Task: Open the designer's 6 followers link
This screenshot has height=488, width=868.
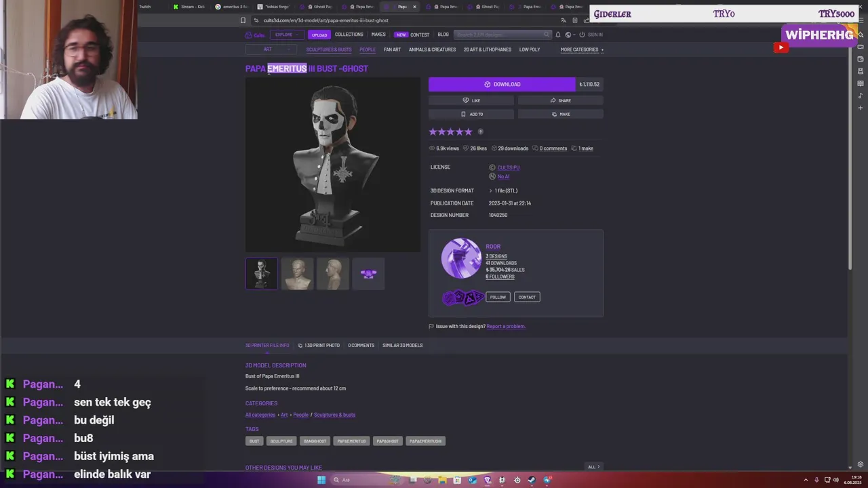Action: click(500, 277)
